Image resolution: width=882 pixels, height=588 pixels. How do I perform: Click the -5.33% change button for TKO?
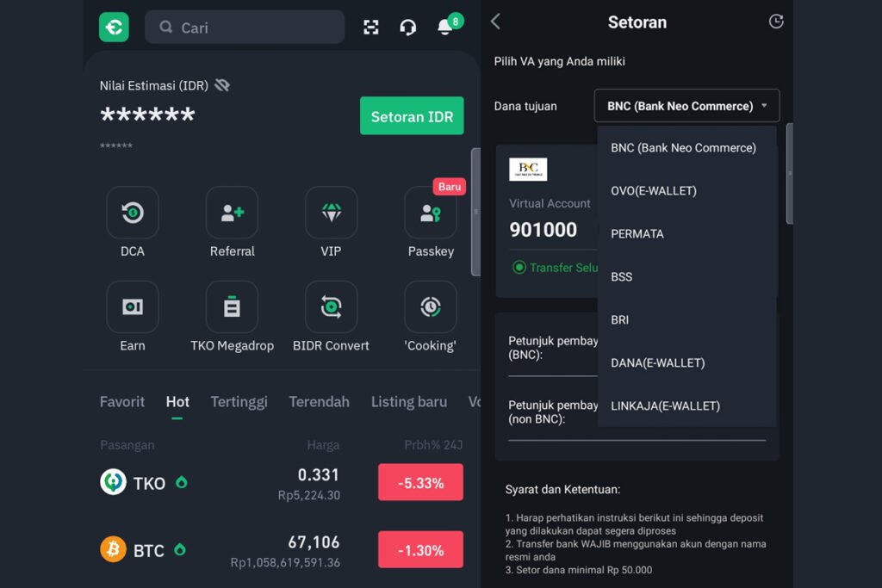[420, 482]
